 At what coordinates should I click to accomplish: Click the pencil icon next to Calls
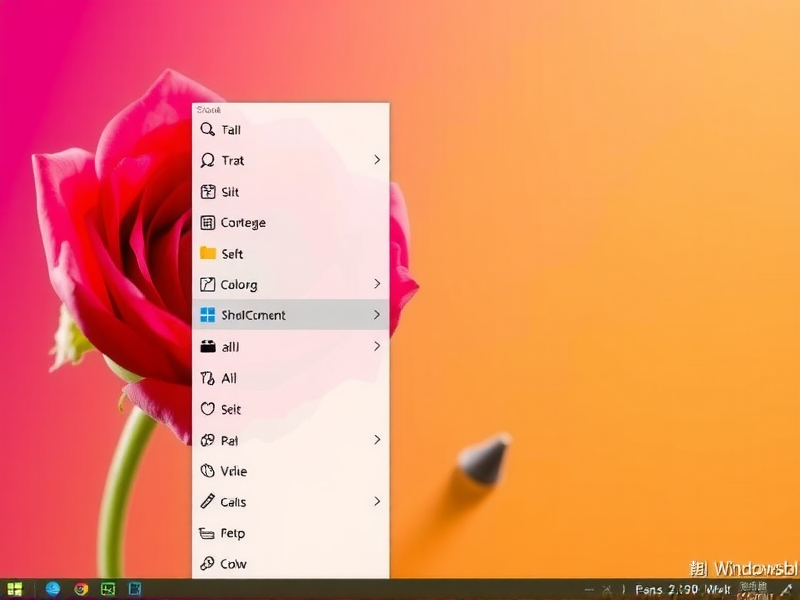click(208, 502)
